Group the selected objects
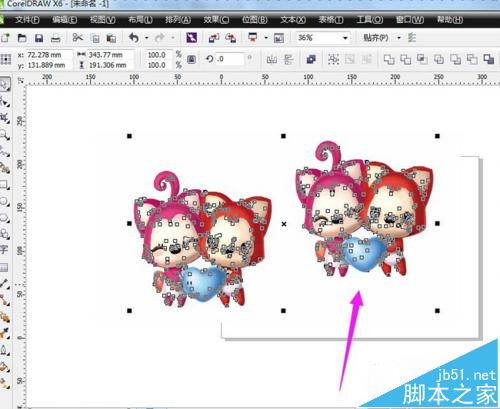The width and height of the screenshot is (500, 409). point(333,59)
